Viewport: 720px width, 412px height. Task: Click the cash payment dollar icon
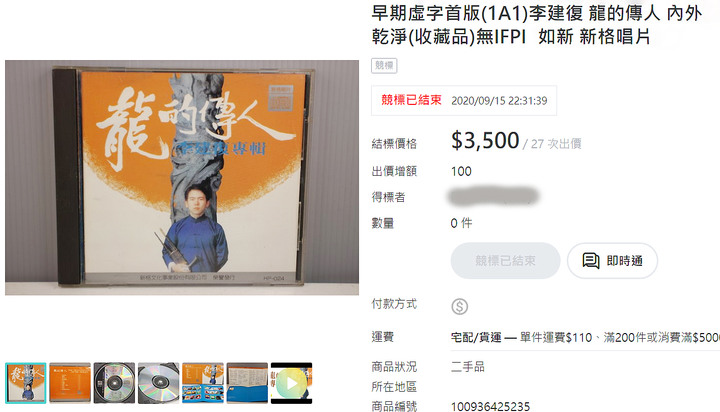click(459, 306)
